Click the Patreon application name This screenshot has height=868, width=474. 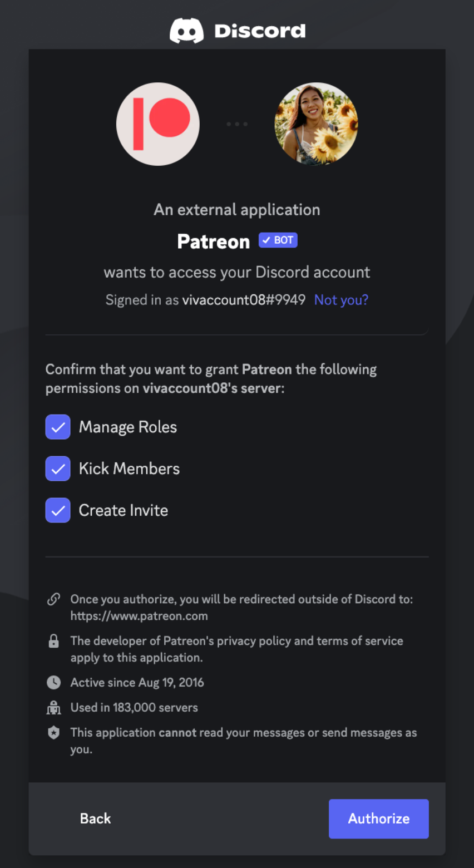[x=213, y=241]
